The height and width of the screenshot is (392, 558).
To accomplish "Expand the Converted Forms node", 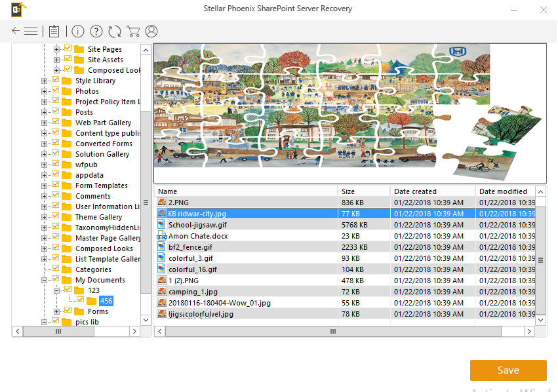I will tap(44, 144).
